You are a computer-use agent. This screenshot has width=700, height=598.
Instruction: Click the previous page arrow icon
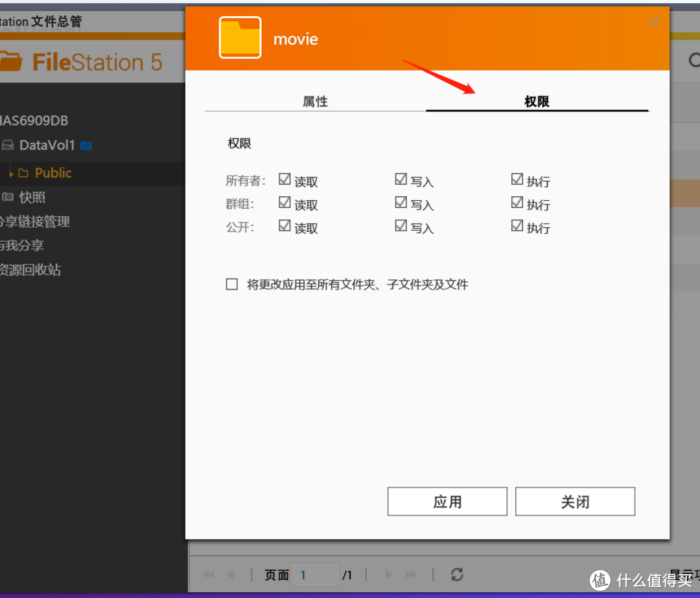230,575
